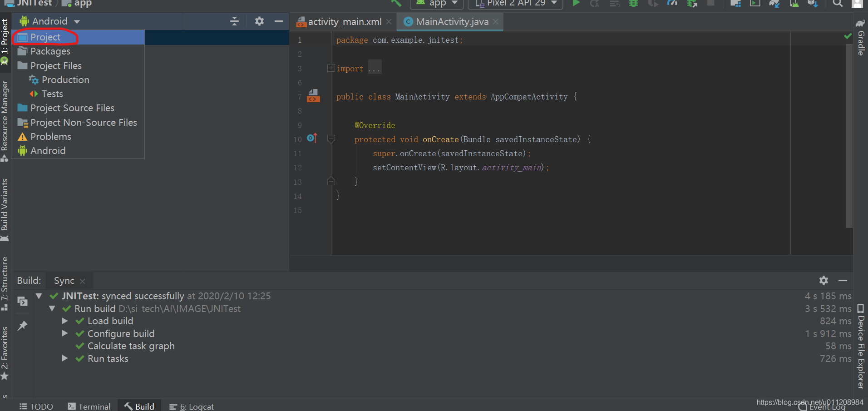Click the Stop square icon in toolbar
The image size is (868, 411).
point(711,3)
